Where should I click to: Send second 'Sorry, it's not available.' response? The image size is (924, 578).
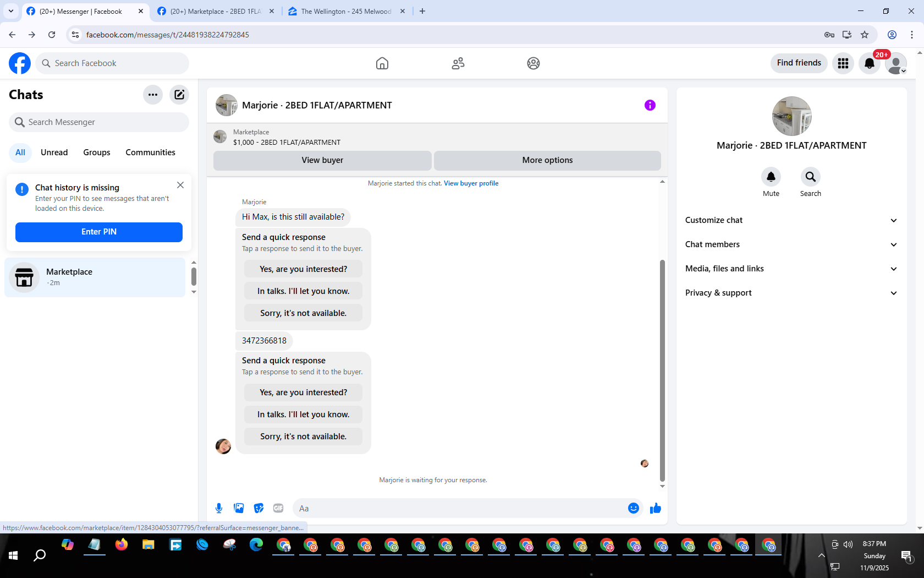[304, 437]
